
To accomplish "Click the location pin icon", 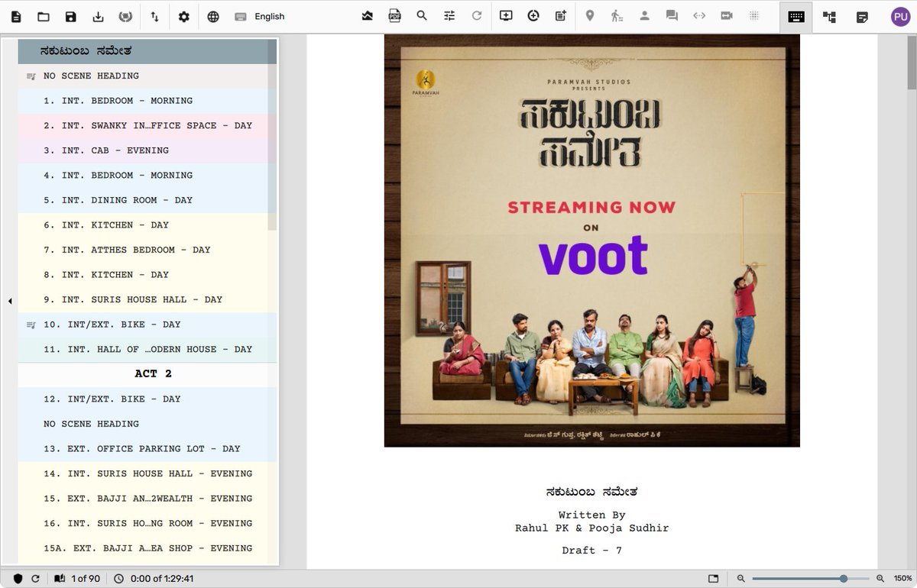I will point(590,15).
